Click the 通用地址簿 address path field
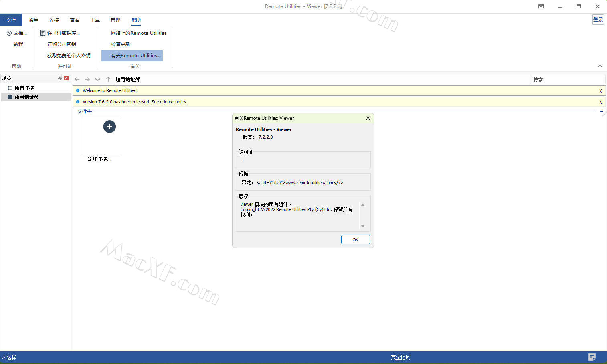The image size is (607, 364). point(322,79)
